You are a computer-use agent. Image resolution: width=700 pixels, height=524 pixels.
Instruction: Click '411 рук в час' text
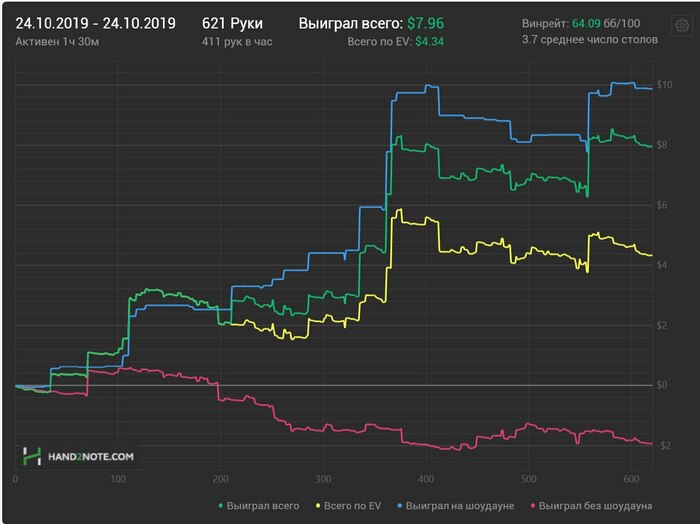coord(237,42)
